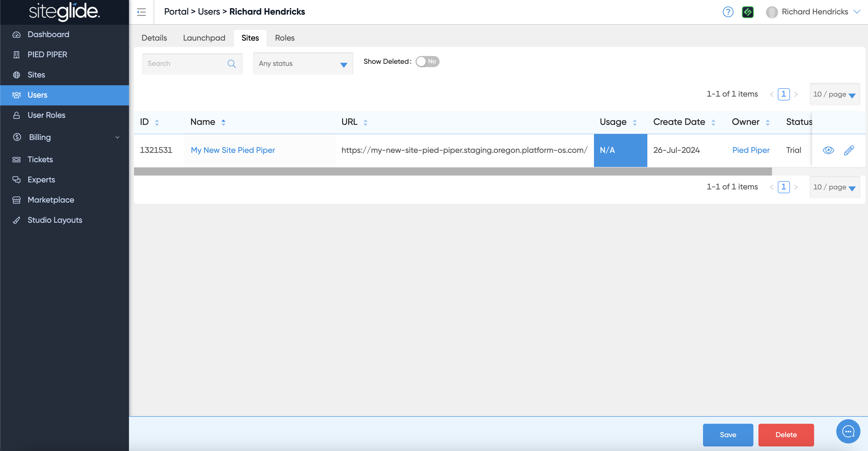The image size is (868, 451).
Task: Open the live chat bubble icon
Action: [848, 431]
